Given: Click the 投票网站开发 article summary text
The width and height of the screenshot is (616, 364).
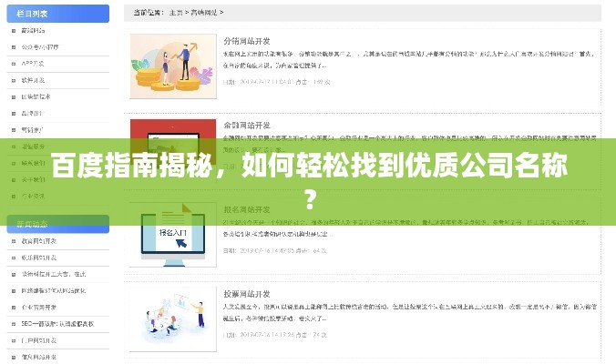Looking at the screenshot, I should [x=410, y=313].
